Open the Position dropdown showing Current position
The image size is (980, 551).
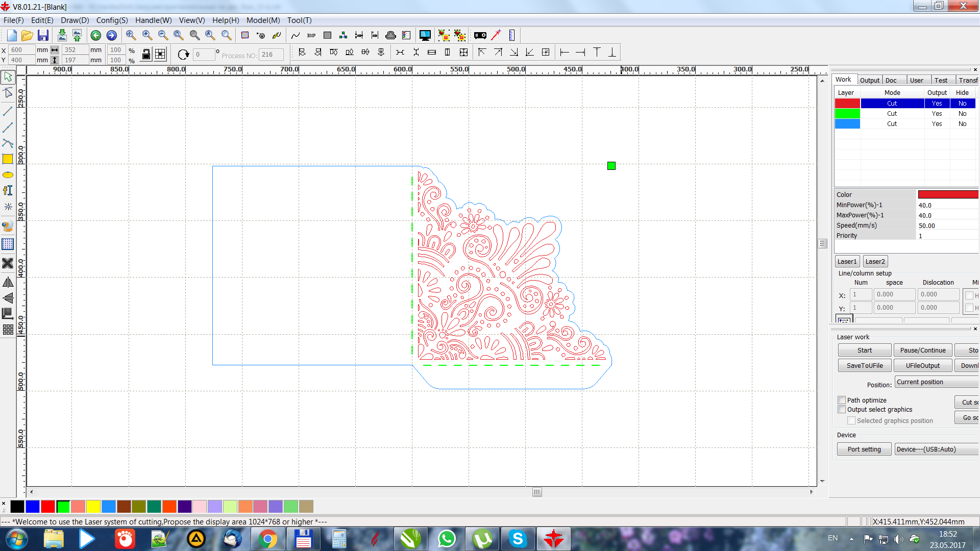(937, 382)
